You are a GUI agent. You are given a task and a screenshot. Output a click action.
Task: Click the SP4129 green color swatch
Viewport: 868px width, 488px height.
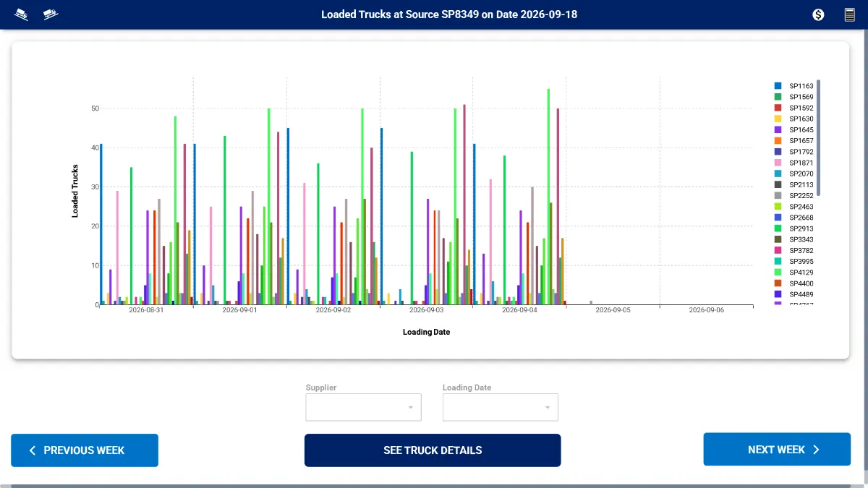click(778, 273)
